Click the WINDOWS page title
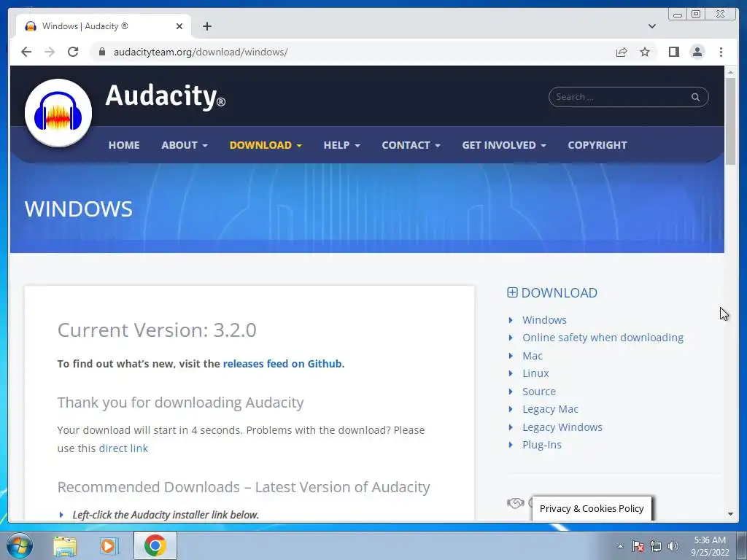This screenshot has height=560, width=747. [79, 209]
